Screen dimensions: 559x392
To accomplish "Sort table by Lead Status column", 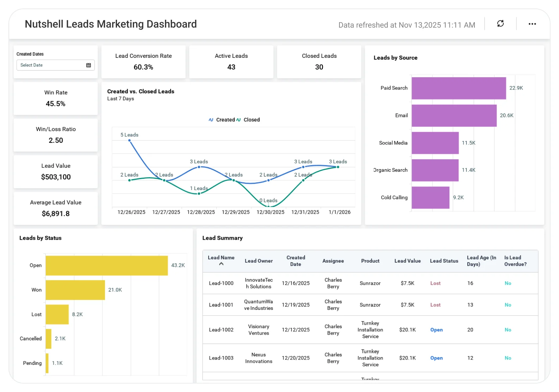I will 444,261.
